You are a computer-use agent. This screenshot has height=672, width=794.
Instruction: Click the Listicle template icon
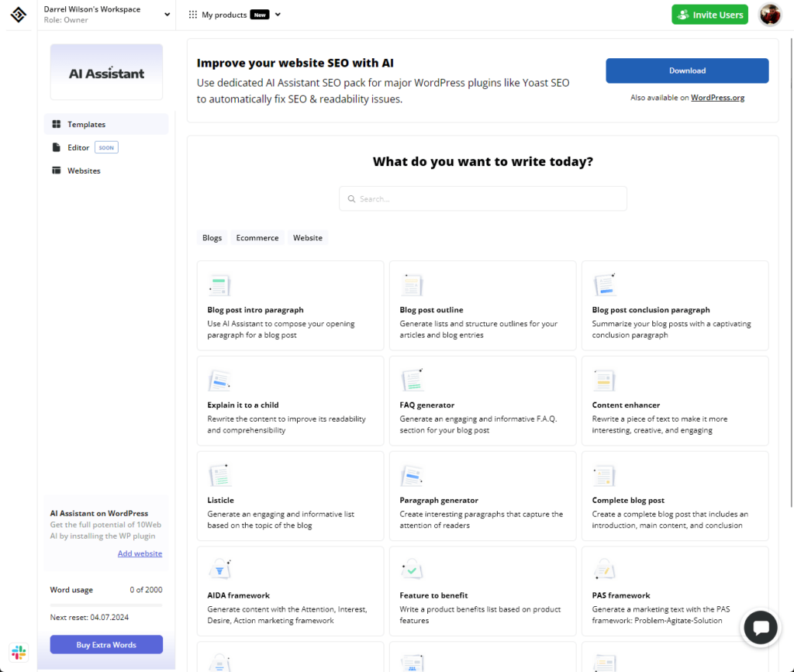(x=219, y=474)
